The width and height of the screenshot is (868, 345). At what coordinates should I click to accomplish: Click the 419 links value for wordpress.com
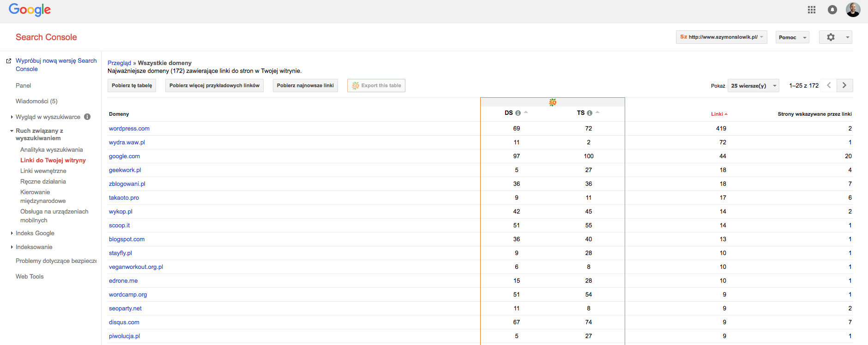(x=721, y=128)
